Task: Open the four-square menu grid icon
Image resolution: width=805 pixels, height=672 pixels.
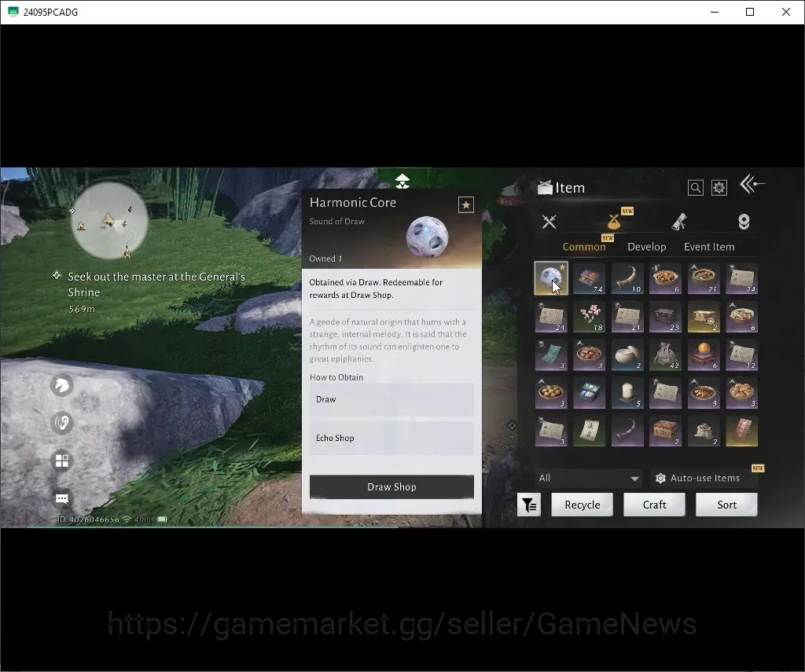Action: tap(61, 461)
